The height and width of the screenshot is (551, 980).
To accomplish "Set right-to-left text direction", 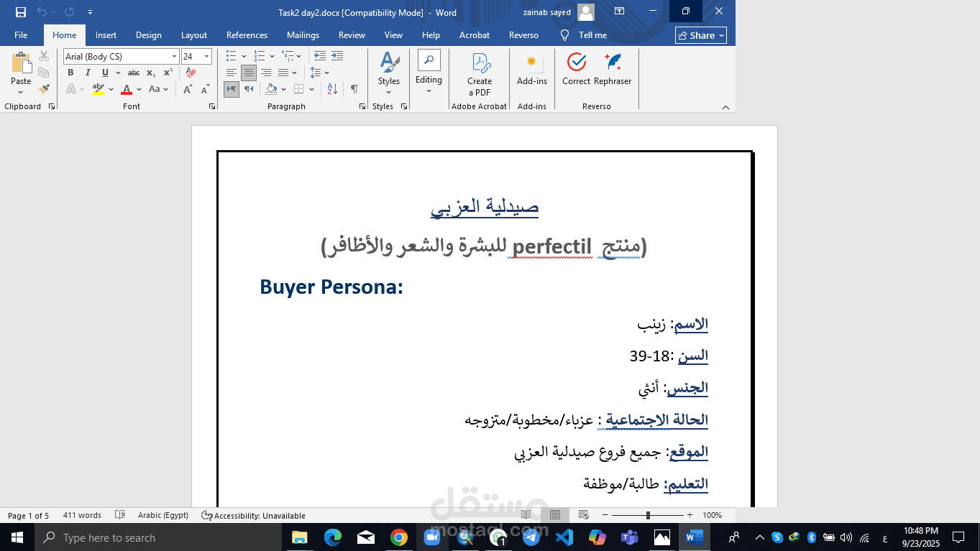I will tap(249, 89).
